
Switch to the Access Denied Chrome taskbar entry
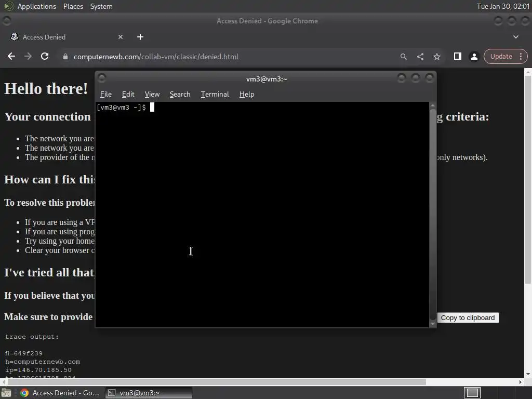61,393
